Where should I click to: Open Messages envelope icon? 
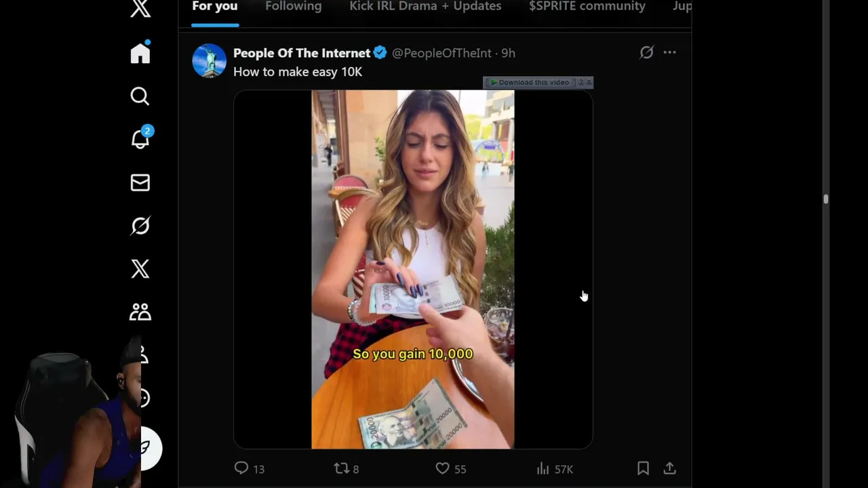140,182
